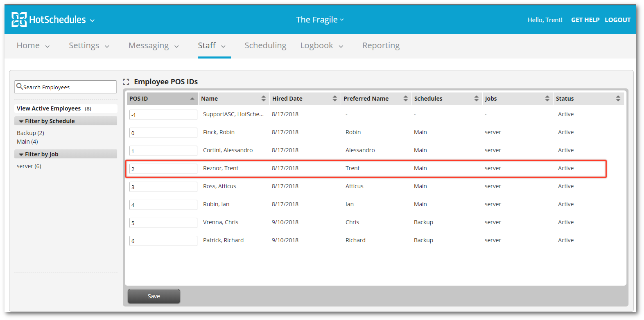Image resolution: width=644 pixels, height=320 pixels.
Task: Expand the Logbook menu chevron
Action: point(341,47)
